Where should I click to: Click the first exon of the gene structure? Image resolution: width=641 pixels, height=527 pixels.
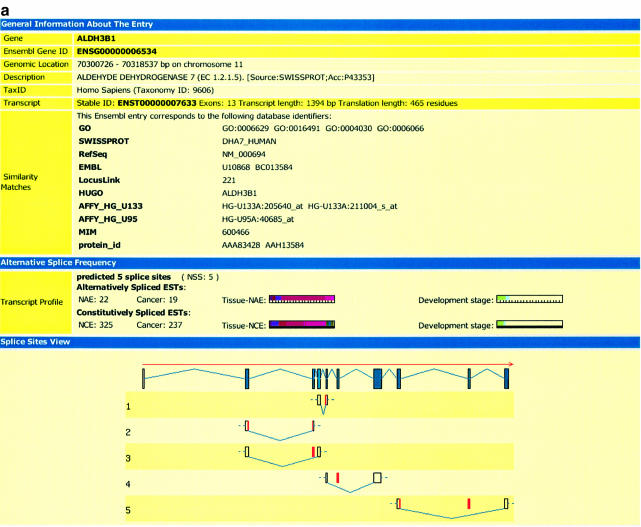[x=143, y=379]
